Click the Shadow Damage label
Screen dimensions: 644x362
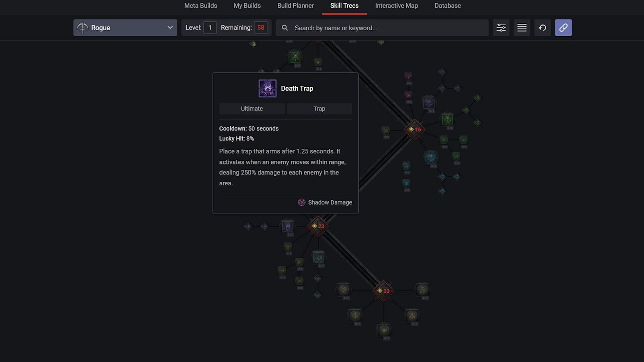pos(330,202)
